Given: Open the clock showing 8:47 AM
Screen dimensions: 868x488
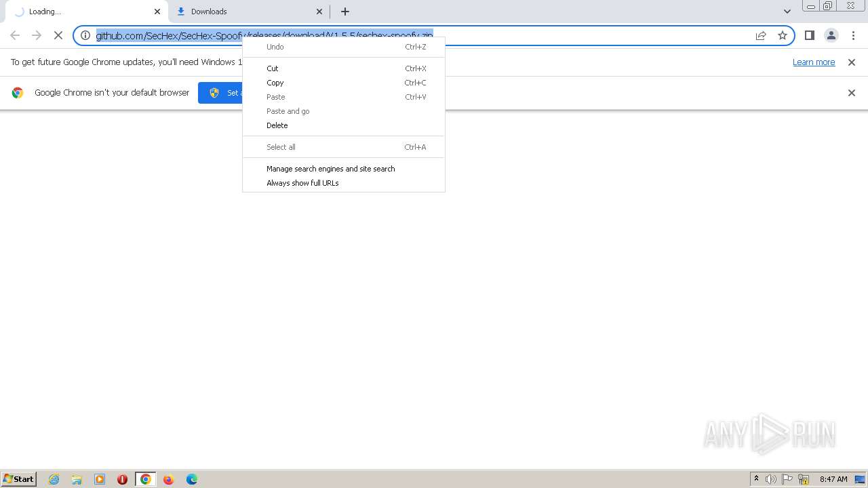Looking at the screenshot, I should (x=833, y=479).
